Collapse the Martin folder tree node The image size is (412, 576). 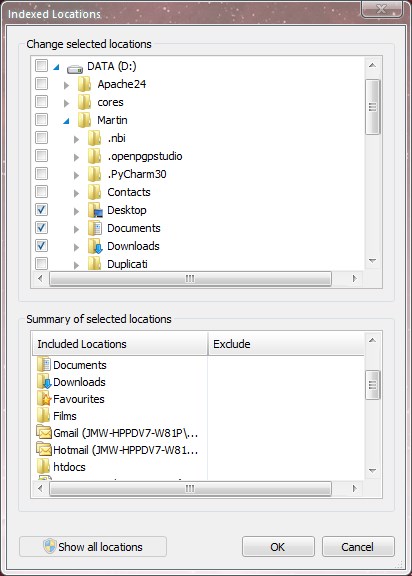click(66, 120)
